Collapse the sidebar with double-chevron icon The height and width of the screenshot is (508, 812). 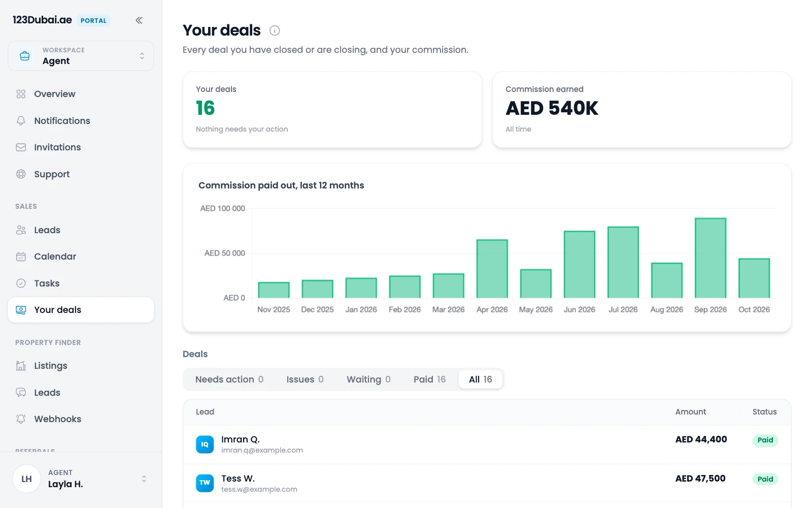point(139,20)
